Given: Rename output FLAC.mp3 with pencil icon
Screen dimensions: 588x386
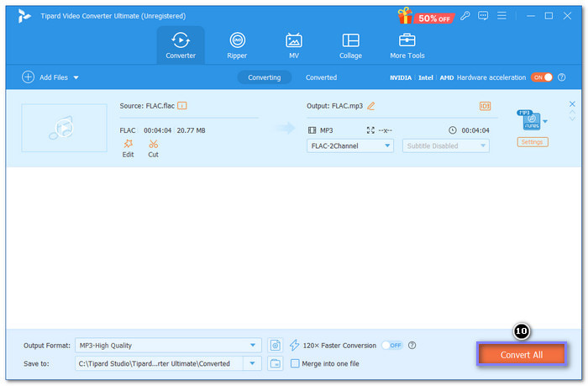Looking at the screenshot, I should tap(371, 106).
